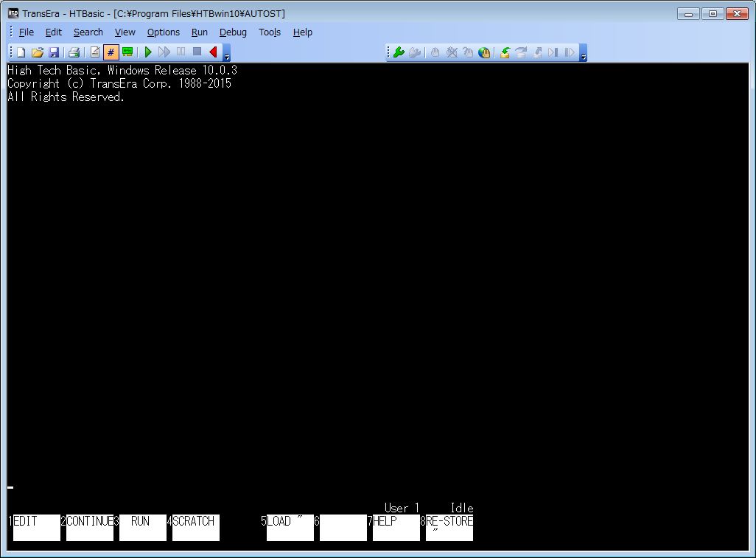This screenshot has width=756, height=558.
Task: Open the View menu
Action: pyautogui.click(x=125, y=32)
